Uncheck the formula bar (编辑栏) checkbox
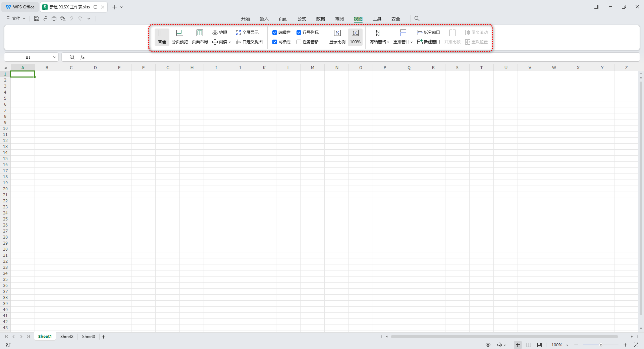The height and width of the screenshot is (349, 644). point(275,33)
